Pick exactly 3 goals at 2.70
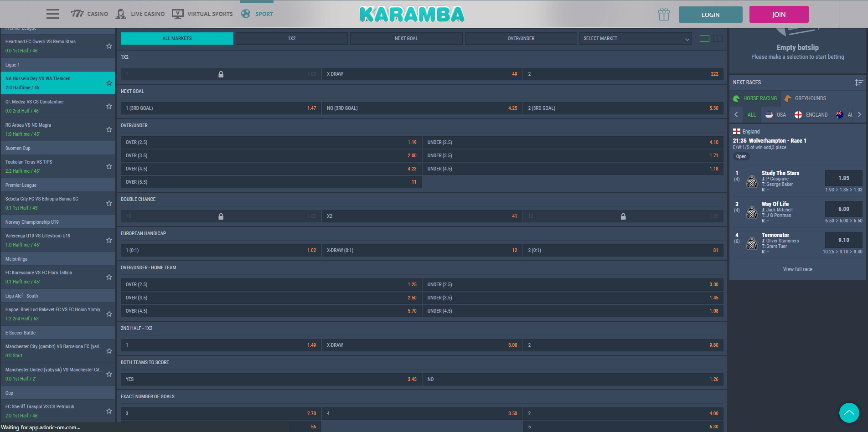The image size is (868, 432). (x=221, y=413)
